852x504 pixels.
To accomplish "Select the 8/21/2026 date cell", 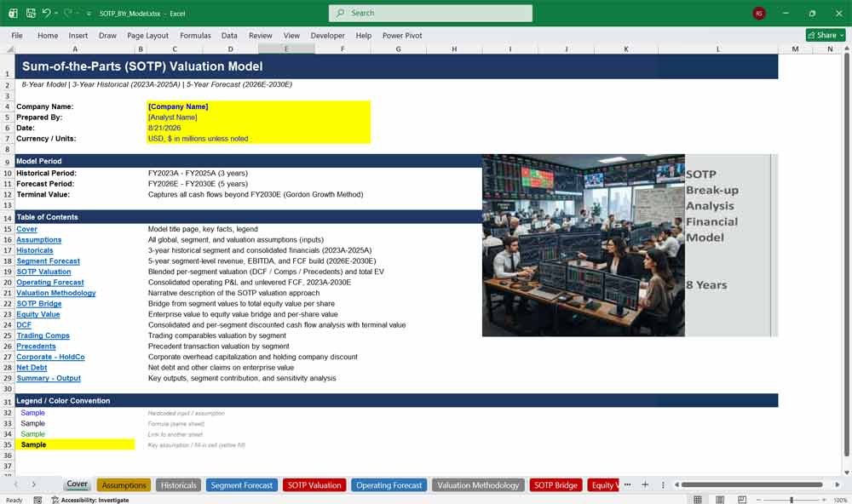I will 259,129.
